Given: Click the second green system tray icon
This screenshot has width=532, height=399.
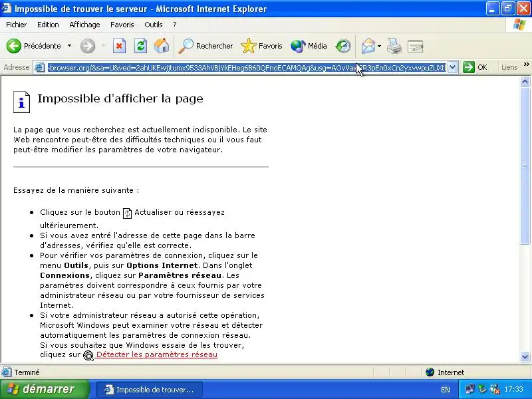Looking at the screenshot, I should (x=482, y=389).
